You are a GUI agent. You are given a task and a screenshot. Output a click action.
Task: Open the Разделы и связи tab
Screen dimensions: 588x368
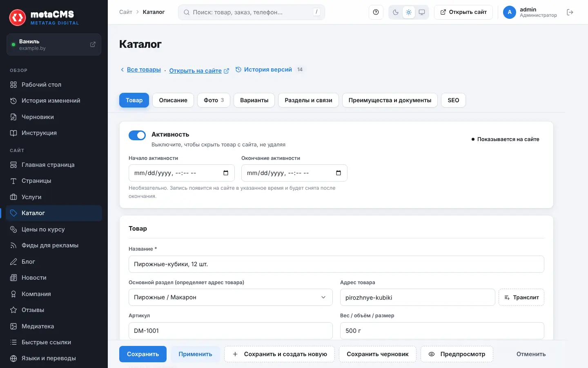click(308, 100)
